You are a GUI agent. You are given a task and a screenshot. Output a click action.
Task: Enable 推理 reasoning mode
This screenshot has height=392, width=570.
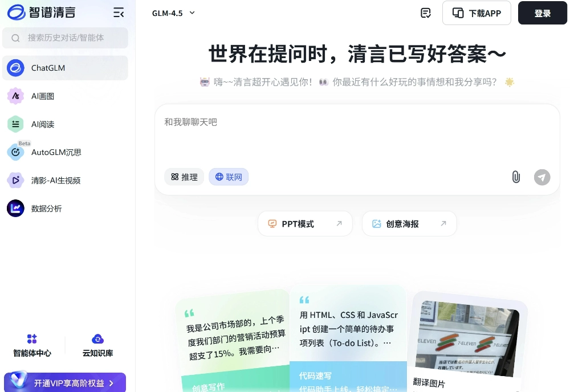pyautogui.click(x=184, y=177)
